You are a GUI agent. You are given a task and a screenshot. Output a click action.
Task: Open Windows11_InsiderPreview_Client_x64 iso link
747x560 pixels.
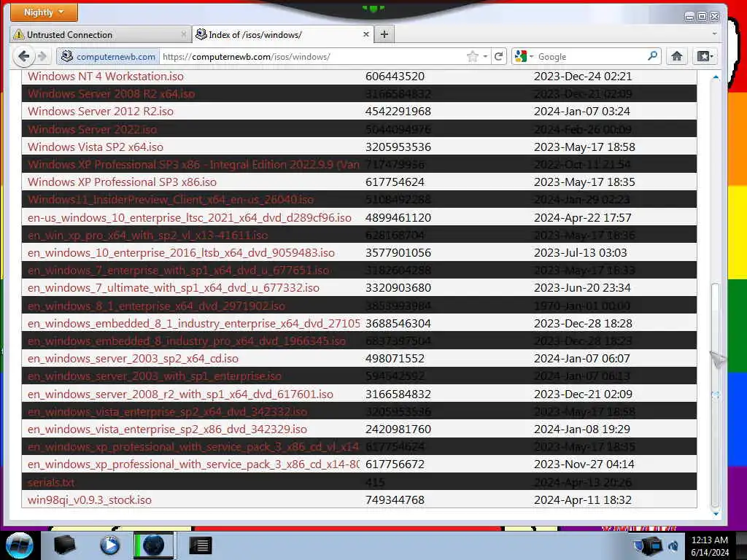pos(171,200)
